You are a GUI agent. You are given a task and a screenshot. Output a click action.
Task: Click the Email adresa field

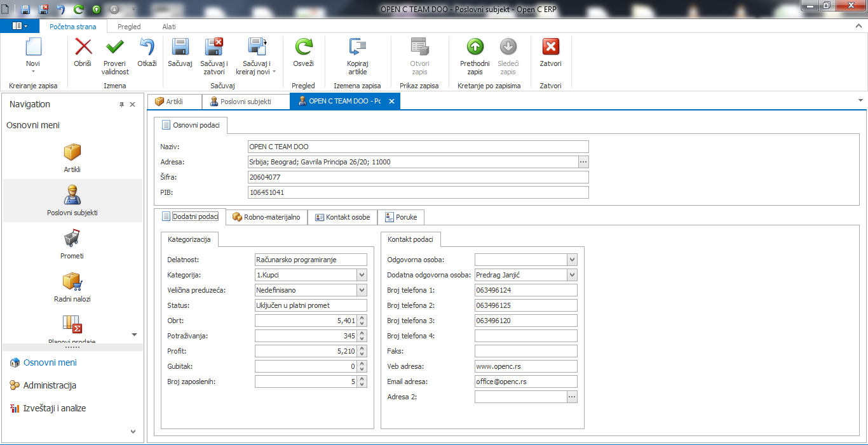pyautogui.click(x=526, y=382)
